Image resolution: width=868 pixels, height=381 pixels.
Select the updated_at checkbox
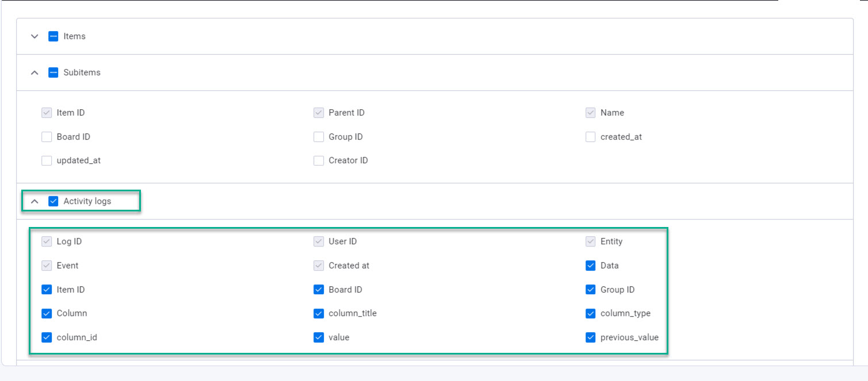[x=47, y=161]
